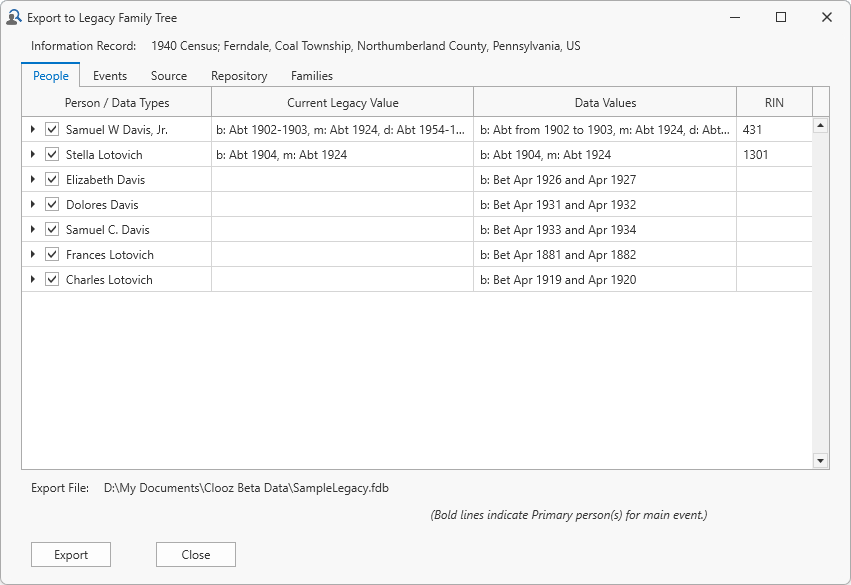Toggle checkbox for Charles Lotovich

pos(52,279)
